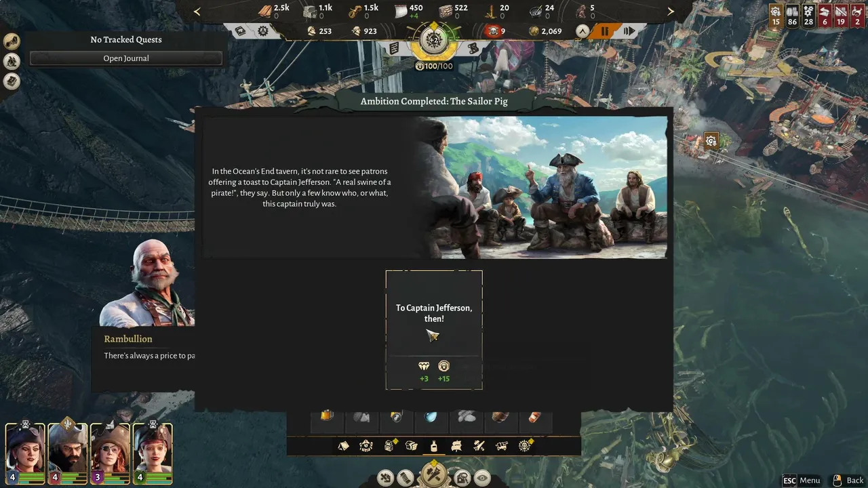
Task: Open the central hammer-and-saw build menu
Action: 434,474
